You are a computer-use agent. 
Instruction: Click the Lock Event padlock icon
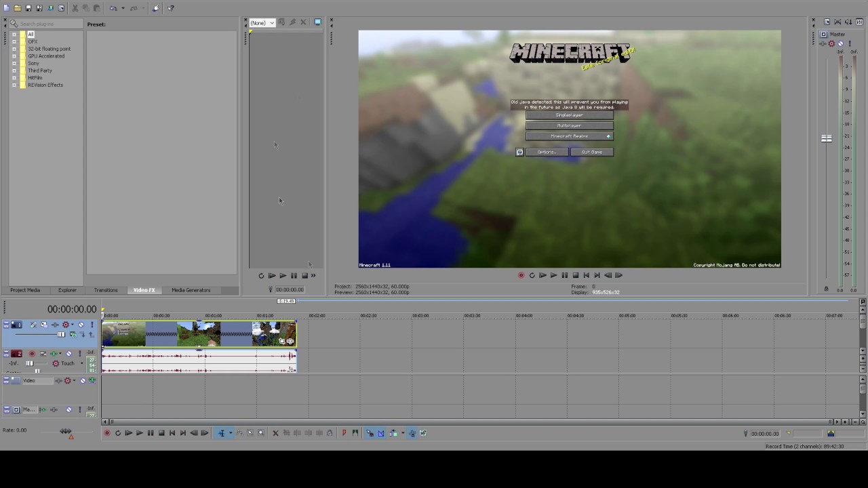coord(330,433)
